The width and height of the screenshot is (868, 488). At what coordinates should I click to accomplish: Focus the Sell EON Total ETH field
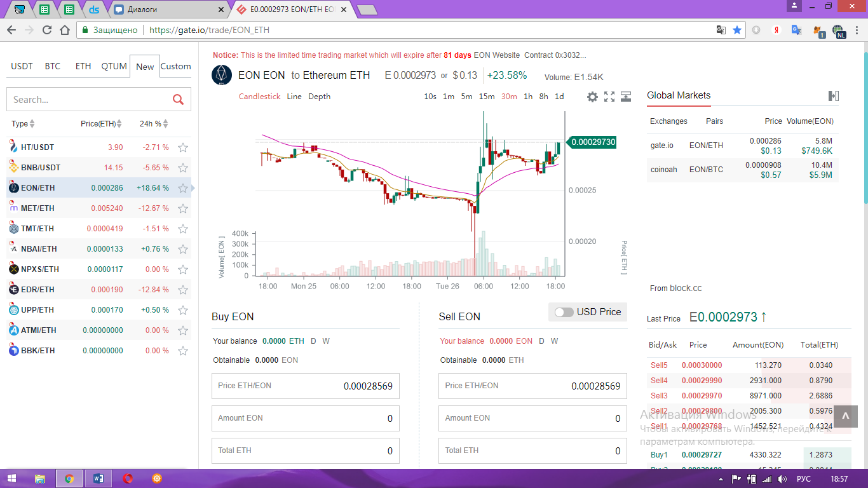[532, 451]
